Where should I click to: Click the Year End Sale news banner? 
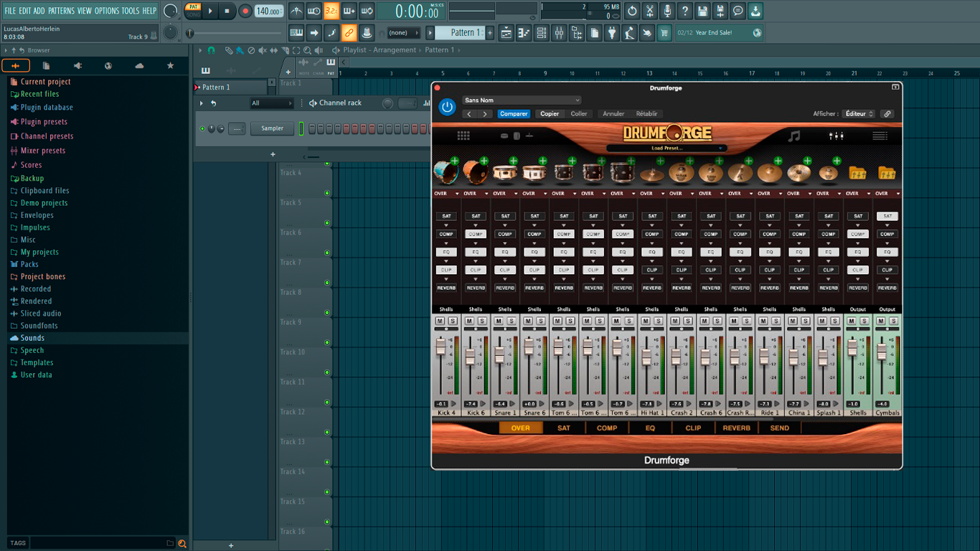(x=720, y=33)
